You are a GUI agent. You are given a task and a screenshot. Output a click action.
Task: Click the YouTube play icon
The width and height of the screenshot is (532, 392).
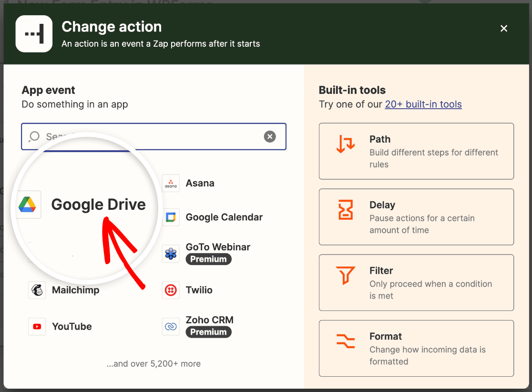coord(37,327)
